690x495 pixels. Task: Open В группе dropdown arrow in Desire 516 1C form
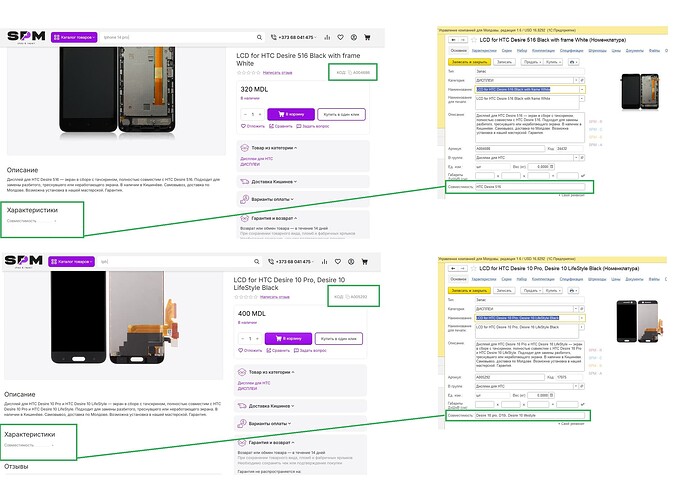pyautogui.click(x=576, y=158)
